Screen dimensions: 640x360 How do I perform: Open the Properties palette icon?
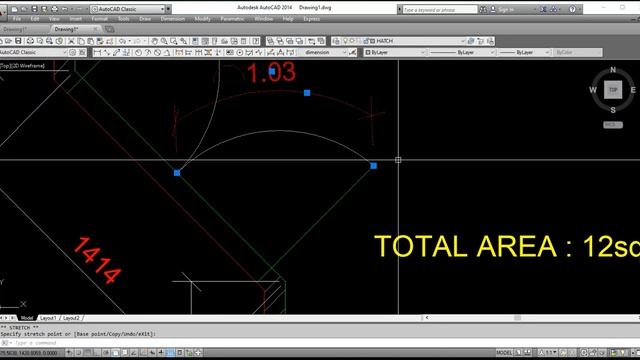click(x=195, y=41)
